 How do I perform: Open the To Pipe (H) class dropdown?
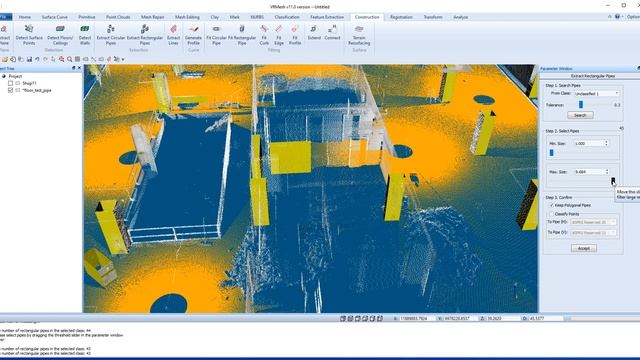pyautogui.click(x=593, y=222)
